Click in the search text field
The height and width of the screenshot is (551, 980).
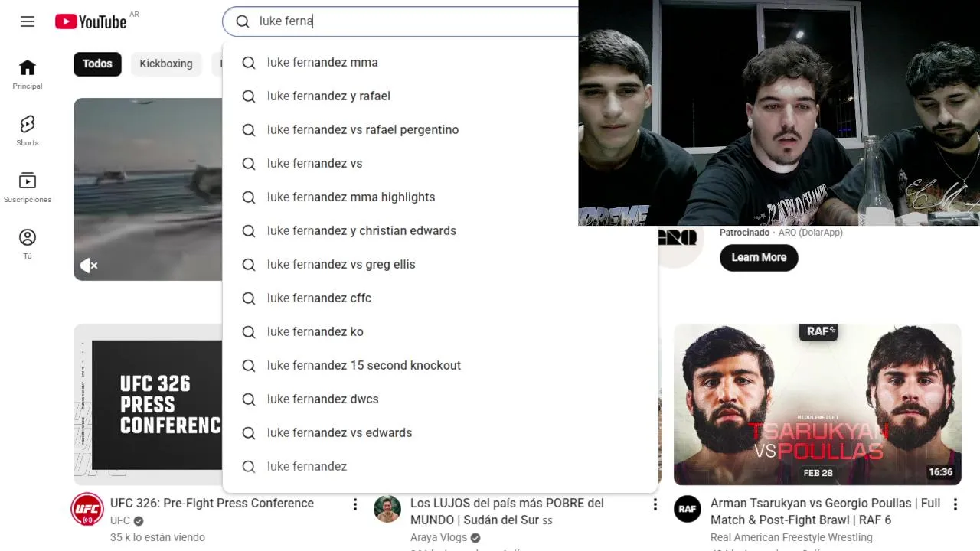(413, 21)
